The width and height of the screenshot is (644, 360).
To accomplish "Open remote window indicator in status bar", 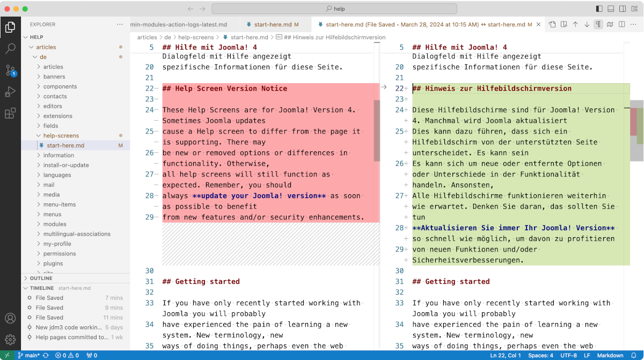I will (x=7, y=355).
